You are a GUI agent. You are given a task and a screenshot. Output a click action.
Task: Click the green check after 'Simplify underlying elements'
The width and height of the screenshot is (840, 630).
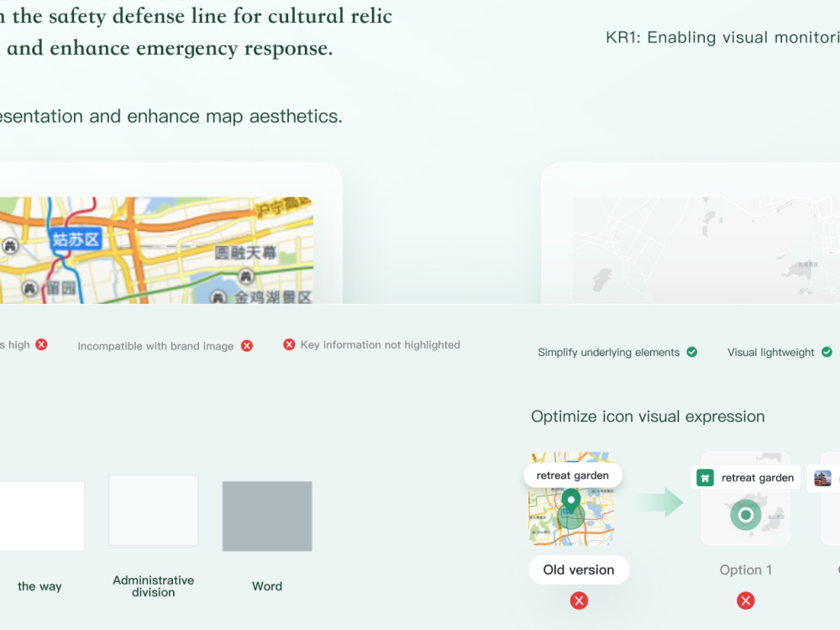click(x=692, y=352)
